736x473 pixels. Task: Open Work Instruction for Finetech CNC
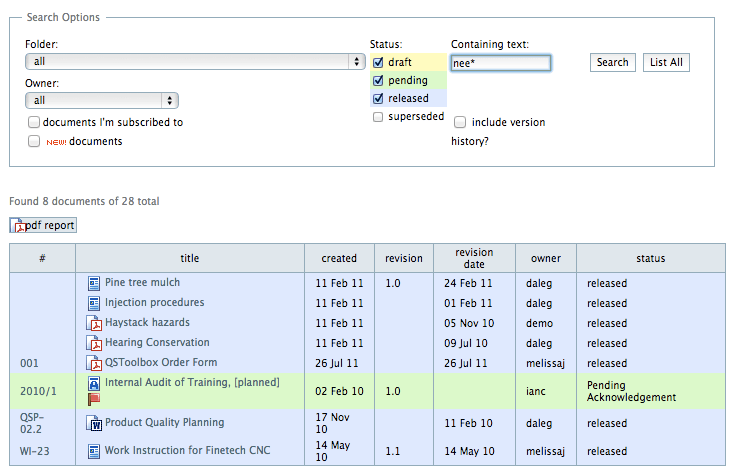(187, 450)
